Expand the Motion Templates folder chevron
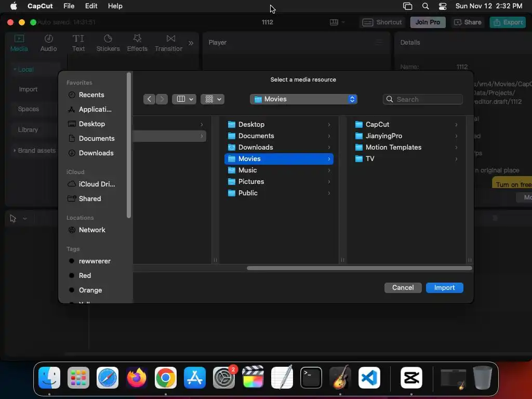 click(456, 147)
